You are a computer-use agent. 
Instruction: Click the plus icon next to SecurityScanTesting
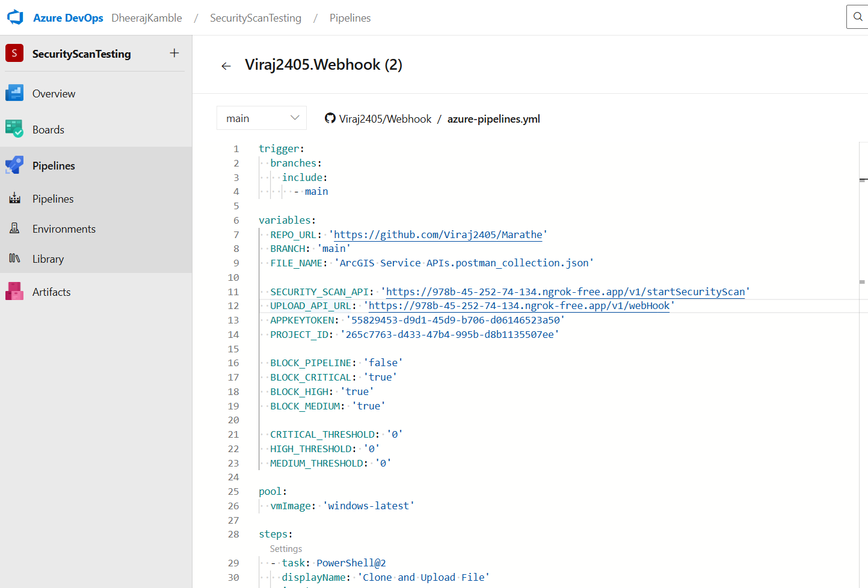[174, 53]
